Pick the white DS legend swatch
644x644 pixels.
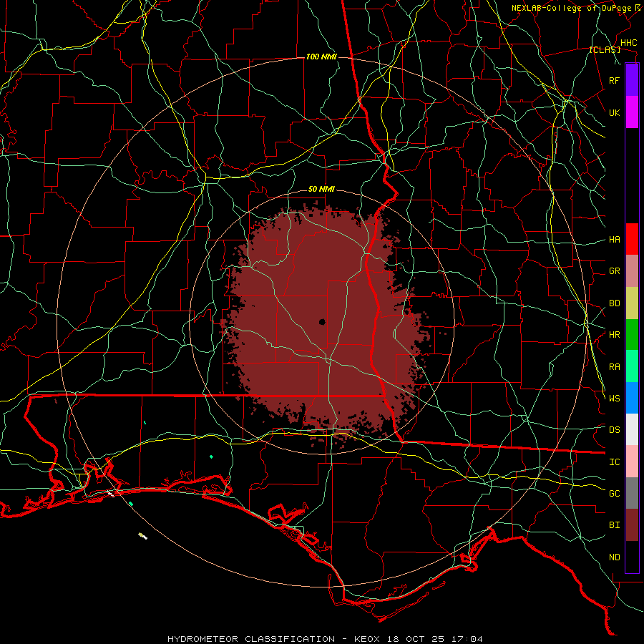[x=632, y=429]
